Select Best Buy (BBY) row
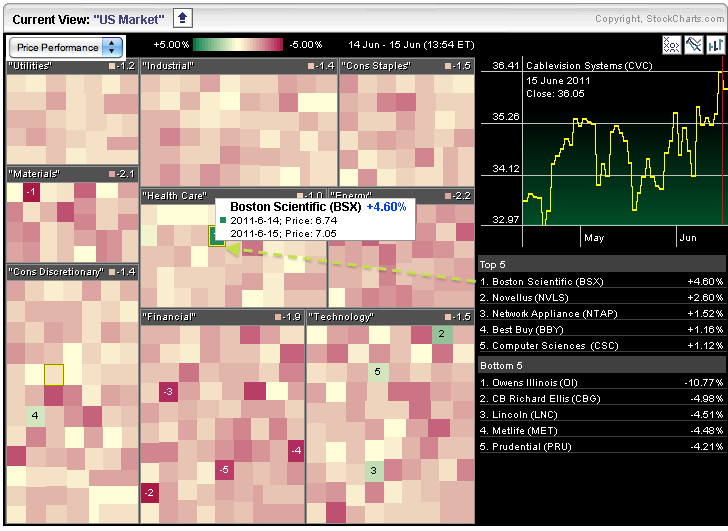This screenshot has height=531, width=728. coord(601,330)
